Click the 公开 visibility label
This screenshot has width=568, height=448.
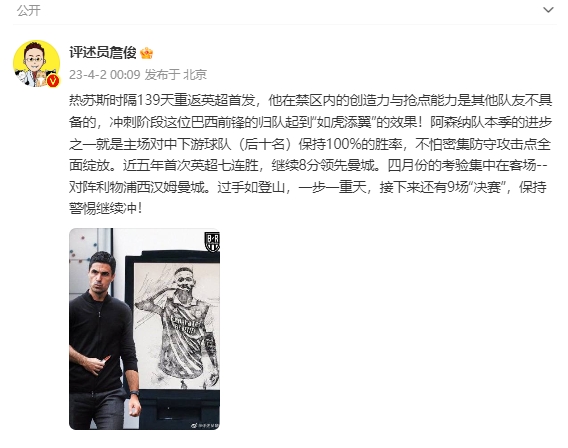[x=29, y=11]
